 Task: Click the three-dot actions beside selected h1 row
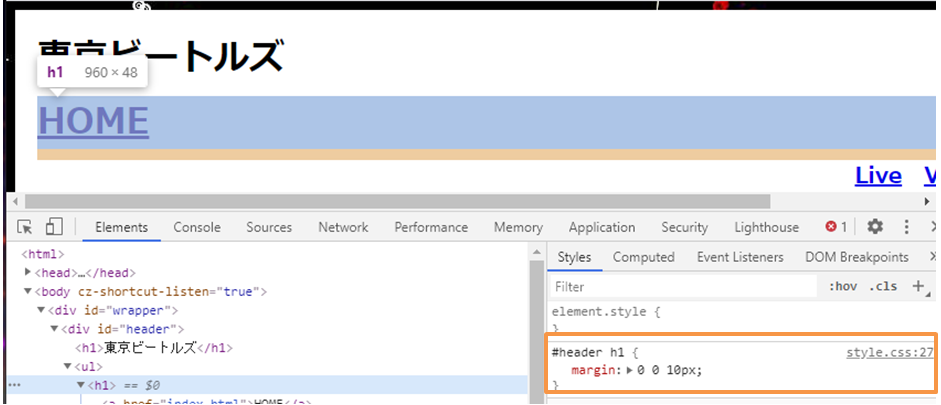tap(14, 385)
